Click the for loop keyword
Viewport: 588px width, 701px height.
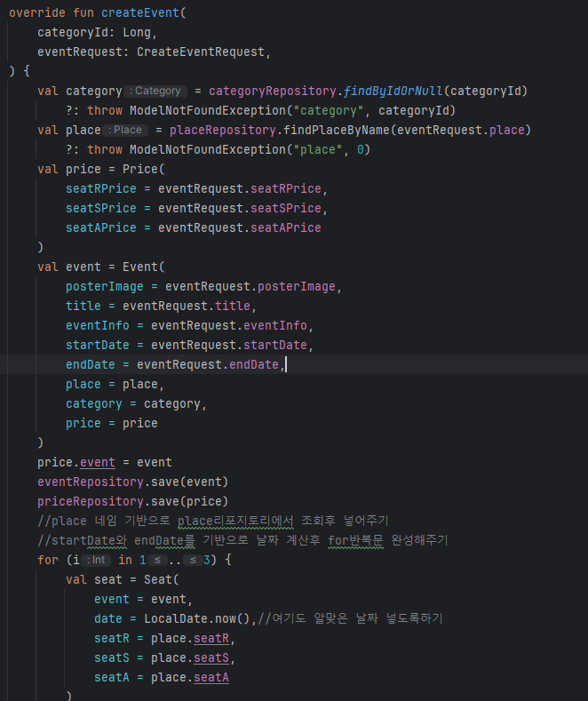click(x=48, y=560)
